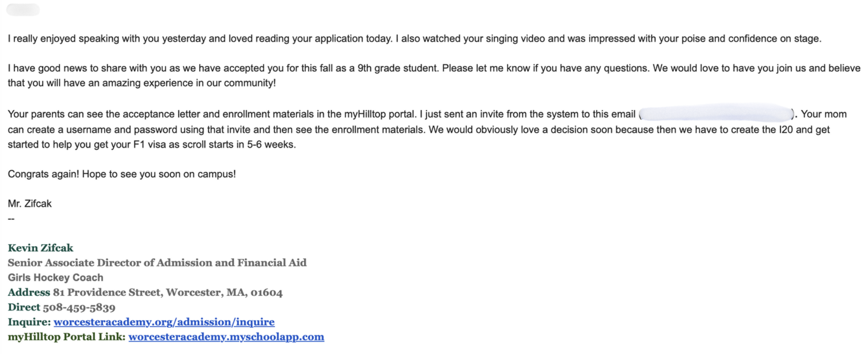Open the worcesteracademy.myschoolapp.com portal link
This screenshot has width=868, height=354.
[226, 337]
